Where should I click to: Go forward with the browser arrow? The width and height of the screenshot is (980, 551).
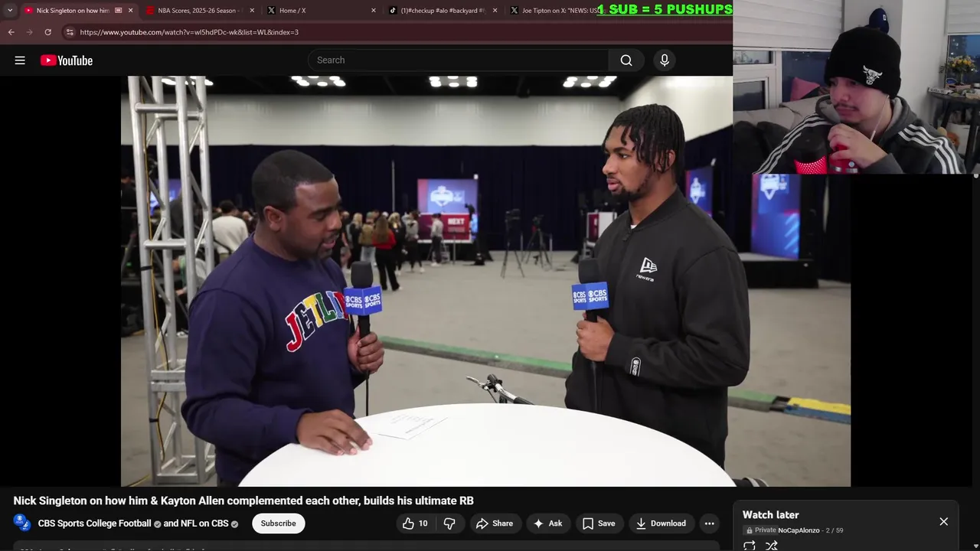click(29, 32)
